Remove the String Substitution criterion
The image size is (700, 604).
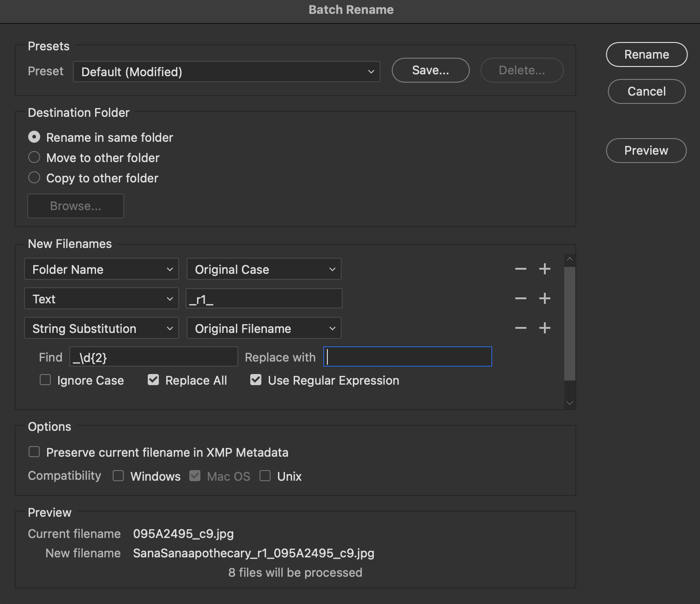click(x=520, y=328)
